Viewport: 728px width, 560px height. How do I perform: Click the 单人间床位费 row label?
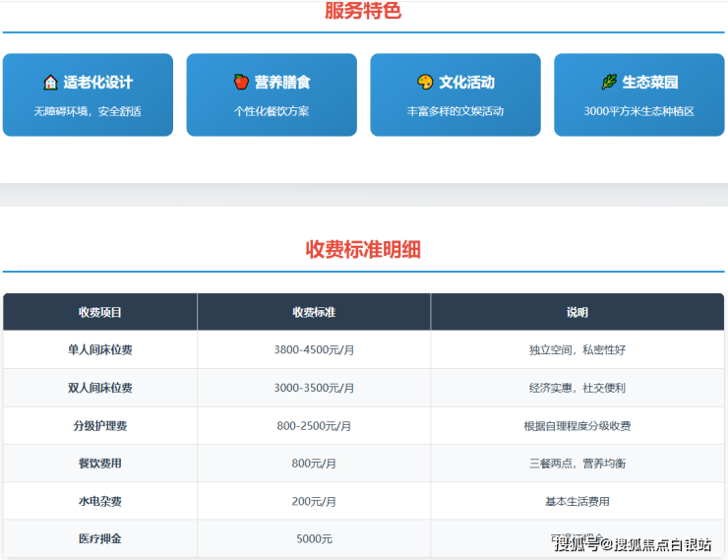coord(100,349)
